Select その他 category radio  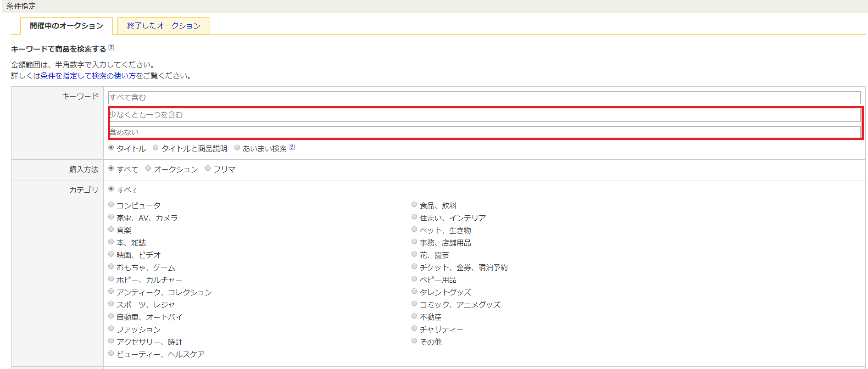(414, 341)
